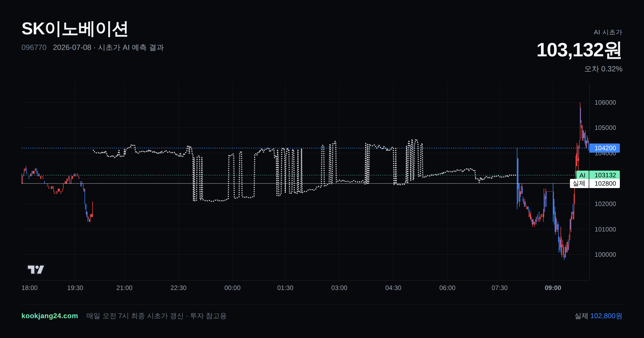Click the white 102800 price tag
This screenshot has height=338, width=644.
pos(605,183)
